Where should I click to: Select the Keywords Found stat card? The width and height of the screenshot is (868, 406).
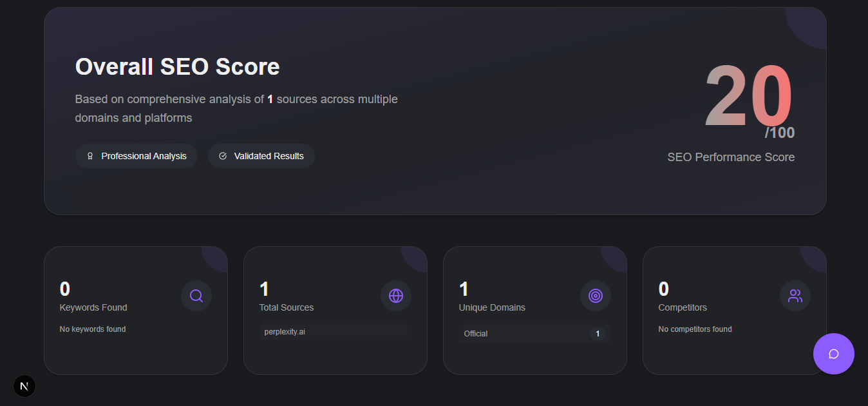[x=135, y=310]
